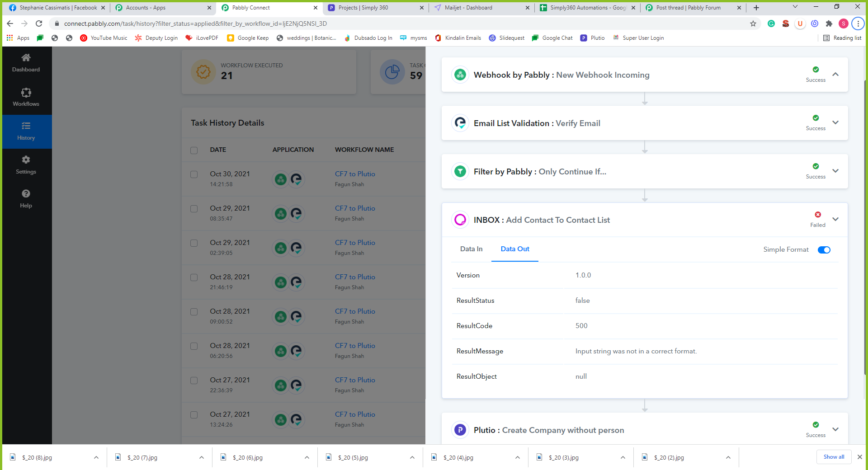This screenshot has width=868, height=470.
Task: Switch to the Mailjet - Dashboard tab
Action: click(482, 8)
